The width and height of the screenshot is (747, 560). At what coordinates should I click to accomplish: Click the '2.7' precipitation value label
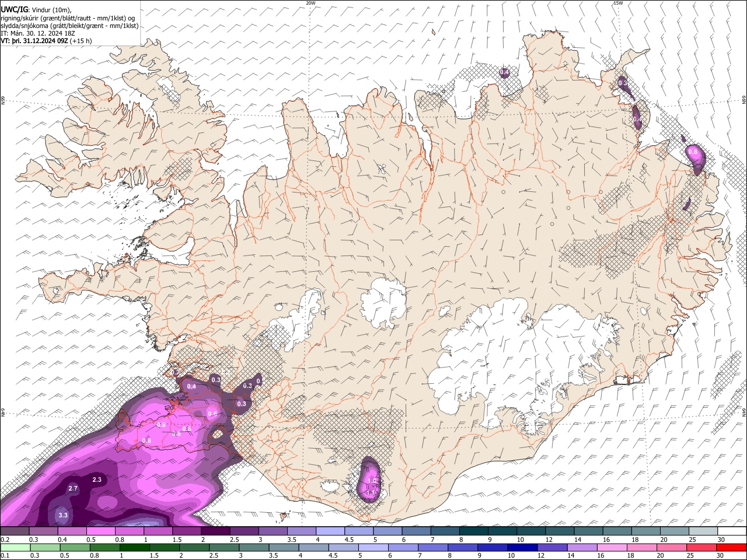click(73, 488)
